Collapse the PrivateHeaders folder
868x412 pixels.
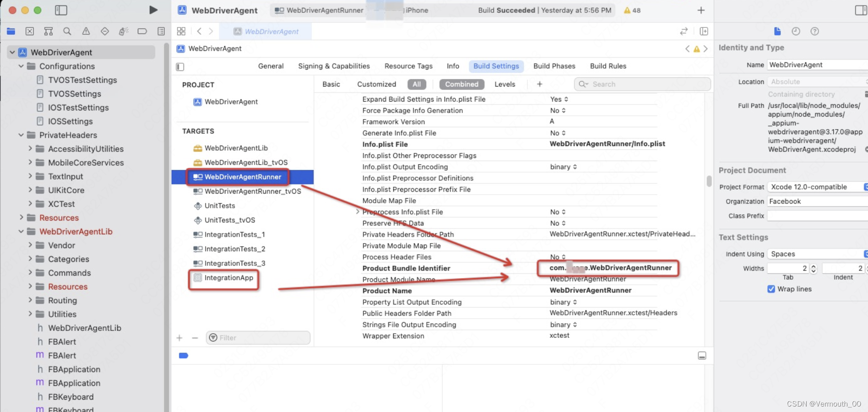tap(21, 135)
